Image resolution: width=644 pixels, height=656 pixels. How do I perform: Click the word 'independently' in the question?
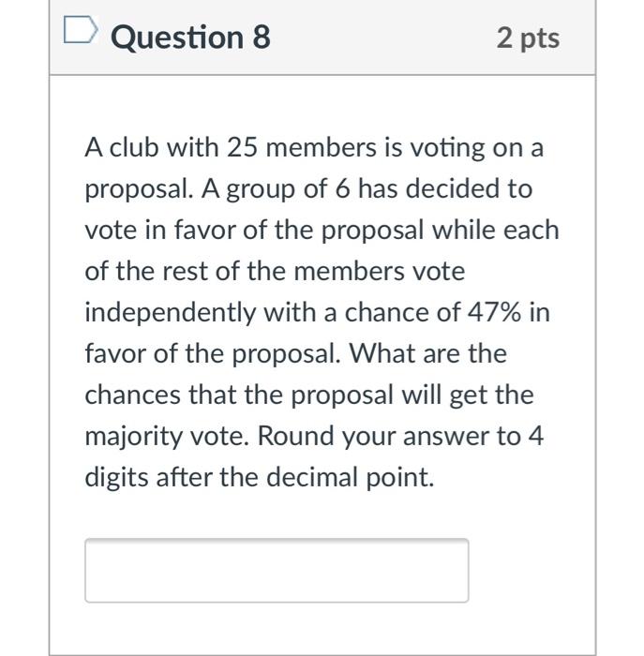click(171, 313)
